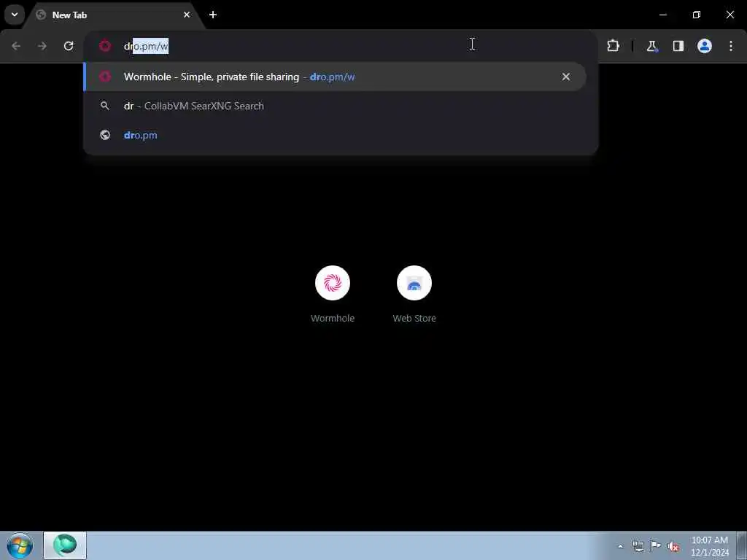This screenshot has width=747, height=560.
Task: Close the New Tab tab
Action: click(187, 15)
